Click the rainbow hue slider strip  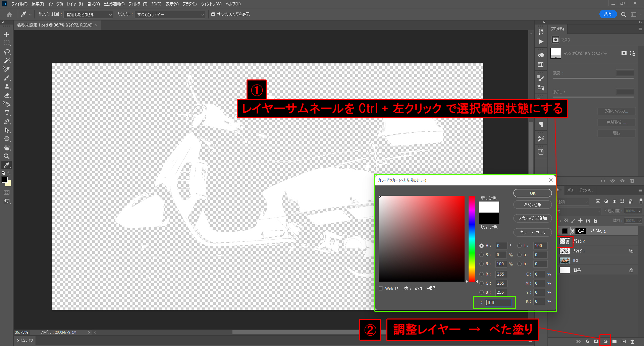472,238
